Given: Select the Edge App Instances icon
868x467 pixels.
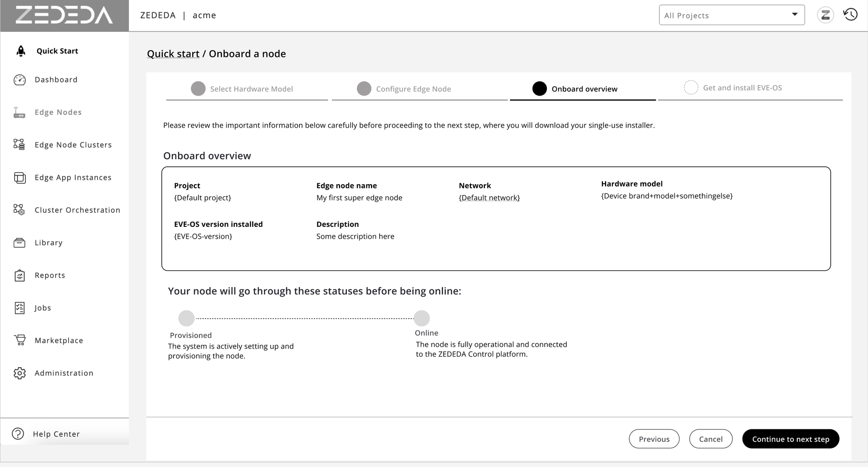Looking at the screenshot, I should pos(19,177).
